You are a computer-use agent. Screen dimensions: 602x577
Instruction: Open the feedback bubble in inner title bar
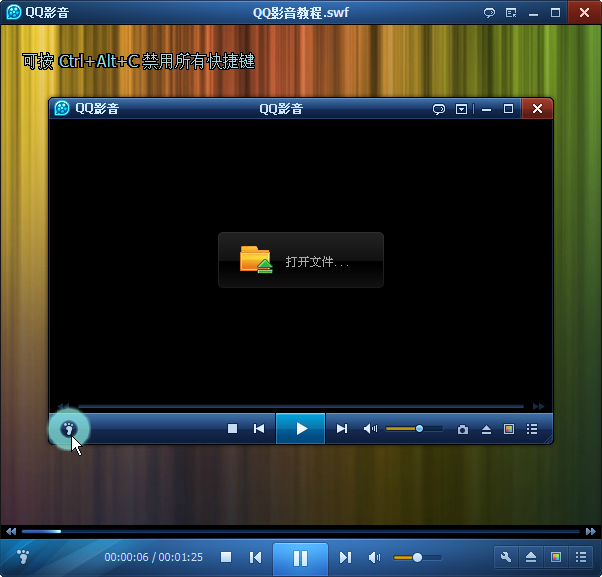[x=439, y=109]
